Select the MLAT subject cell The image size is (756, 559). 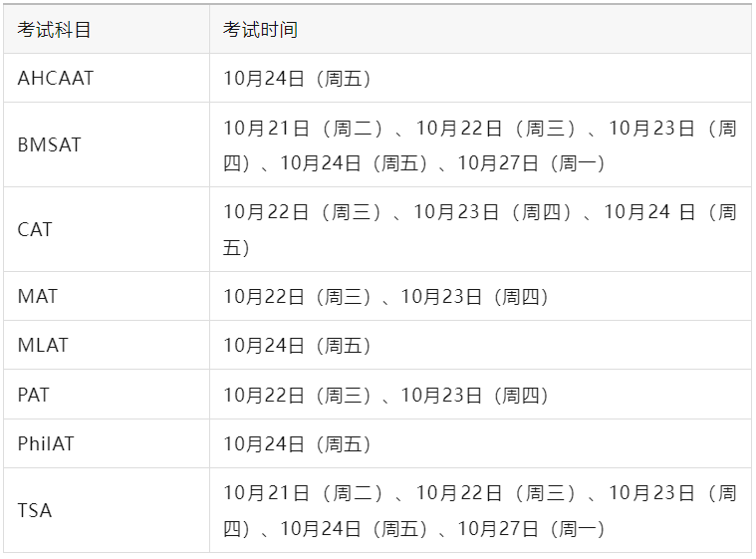(43, 346)
